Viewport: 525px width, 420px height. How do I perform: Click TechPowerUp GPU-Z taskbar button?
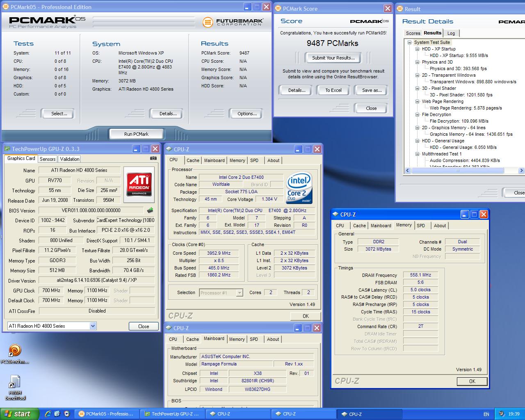[172, 414]
